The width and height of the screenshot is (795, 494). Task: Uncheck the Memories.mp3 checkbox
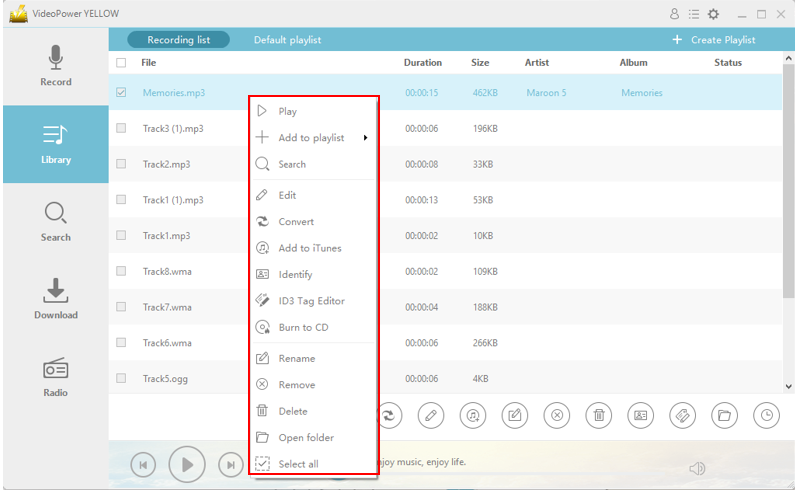click(x=121, y=93)
